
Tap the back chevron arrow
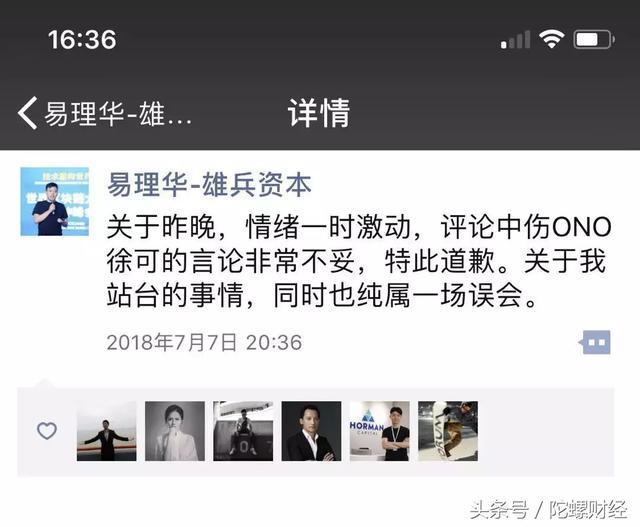(x=28, y=113)
